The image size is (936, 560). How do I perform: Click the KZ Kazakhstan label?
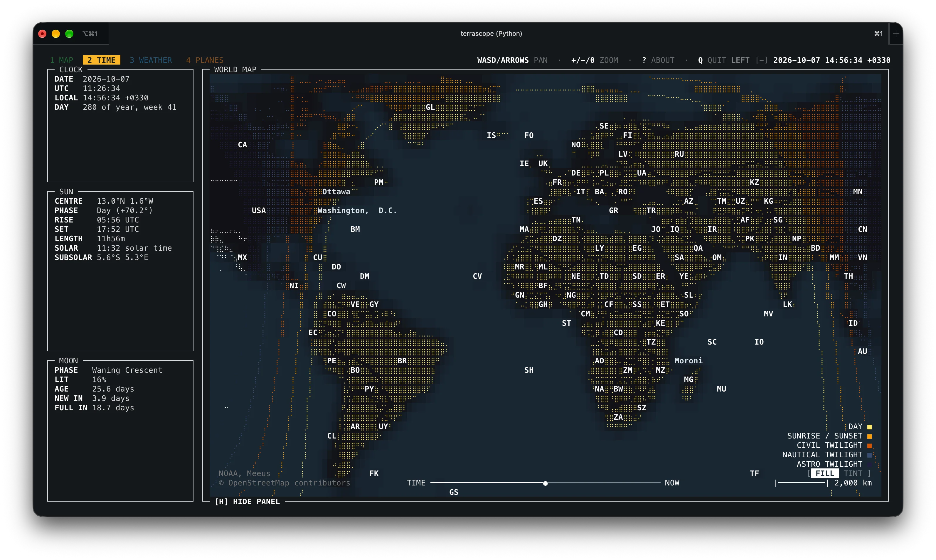tap(754, 182)
